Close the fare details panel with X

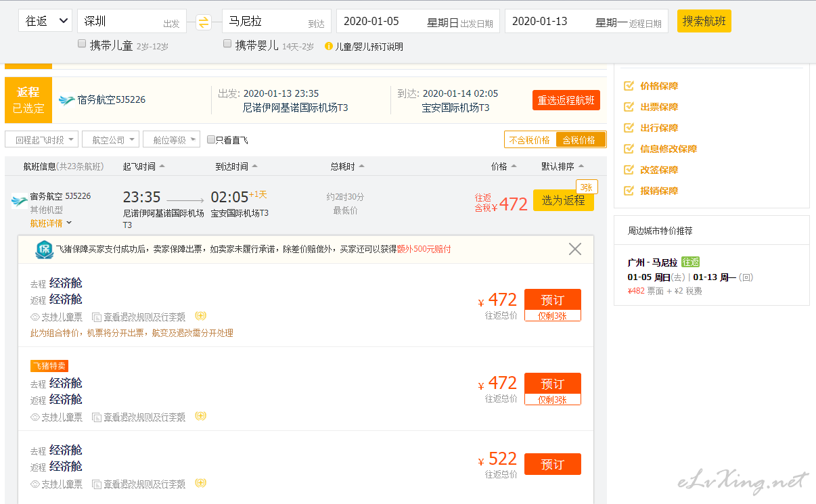pyautogui.click(x=575, y=249)
